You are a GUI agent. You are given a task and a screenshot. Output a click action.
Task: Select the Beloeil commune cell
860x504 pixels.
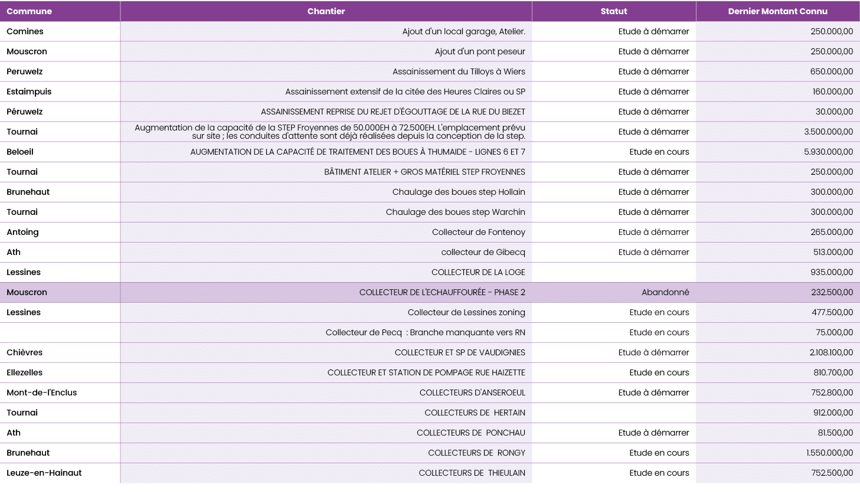pos(20,152)
